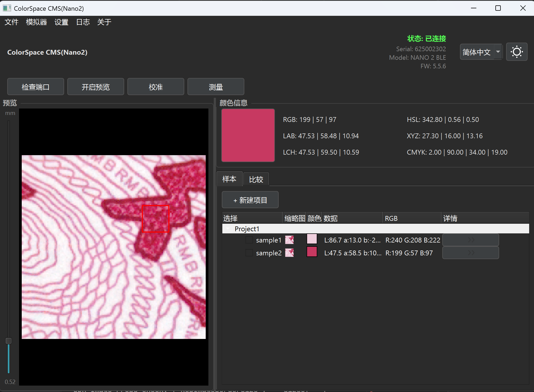This screenshot has width=534, height=392.
Task: Switch to the 样本 tab
Action: (x=229, y=179)
